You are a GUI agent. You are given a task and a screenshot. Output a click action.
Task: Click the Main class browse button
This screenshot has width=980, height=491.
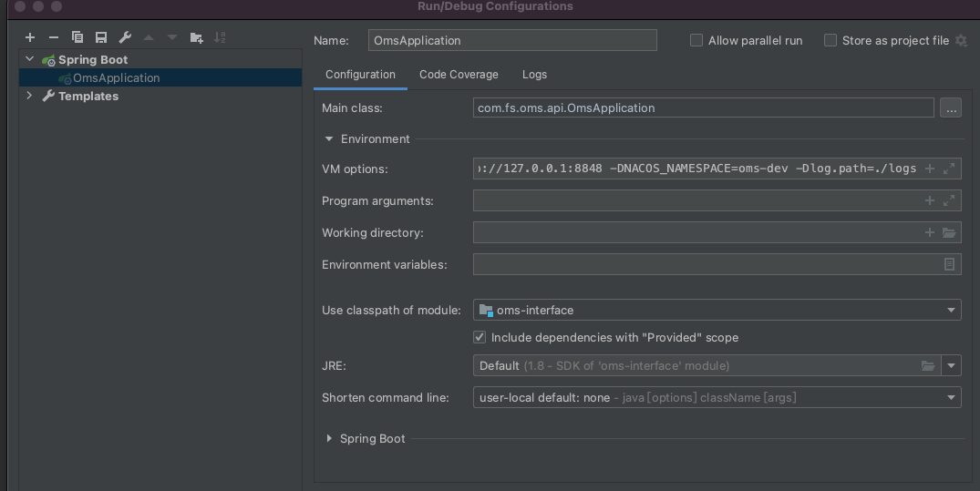point(951,107)
